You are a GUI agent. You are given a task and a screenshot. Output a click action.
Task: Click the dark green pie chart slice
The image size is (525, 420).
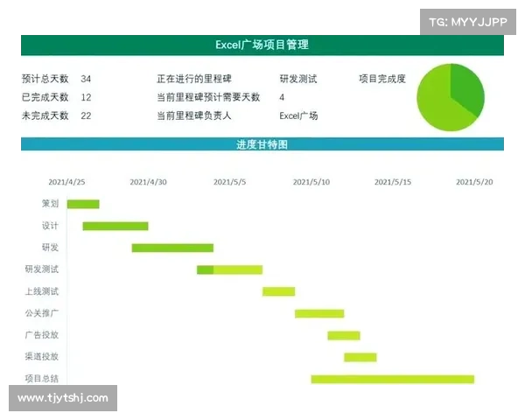[x=468, y=89]
